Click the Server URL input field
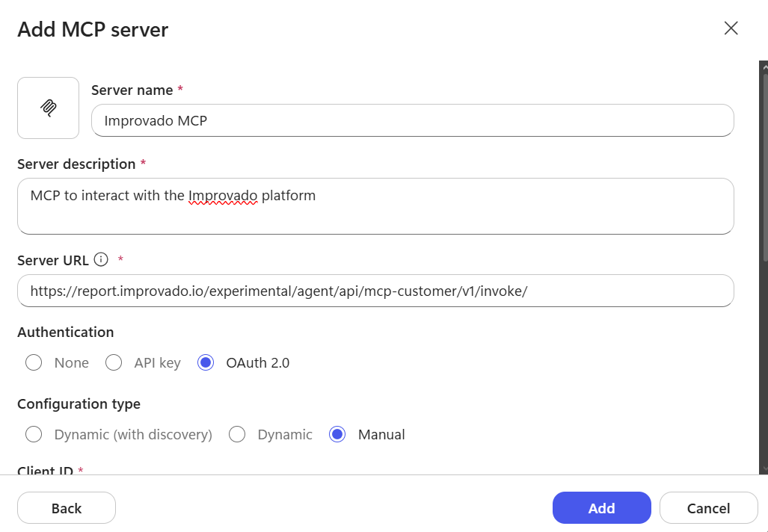768x532 pixels. (375, 291)
